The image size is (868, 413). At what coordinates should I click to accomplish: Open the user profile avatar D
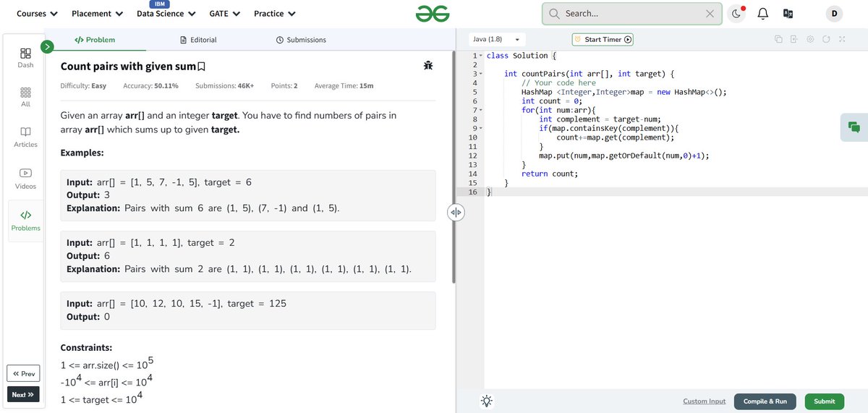pos(833,13)
